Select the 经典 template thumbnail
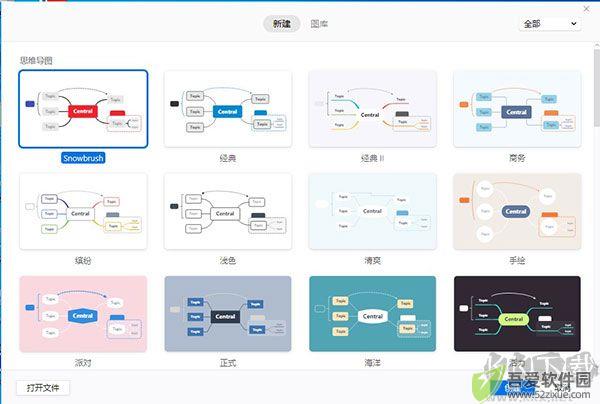The image size is (600, 404). (x=228, y=109)
